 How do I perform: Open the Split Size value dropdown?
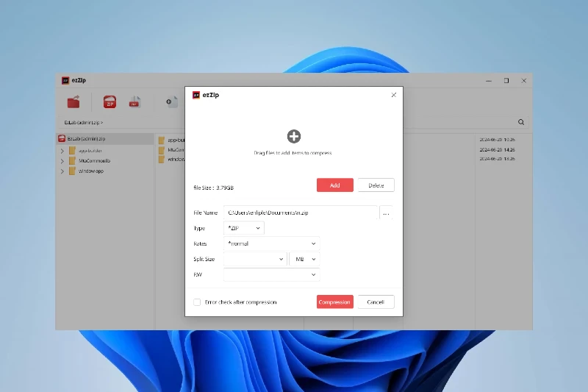255,259
